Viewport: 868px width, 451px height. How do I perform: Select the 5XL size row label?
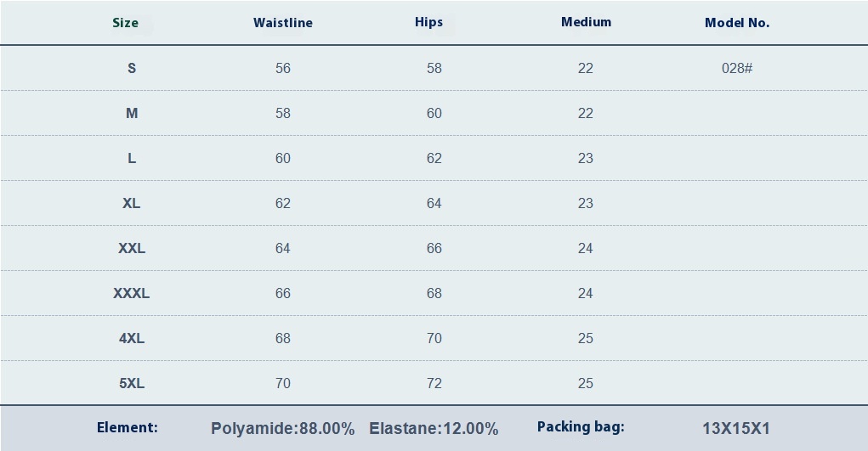(132, 383)
